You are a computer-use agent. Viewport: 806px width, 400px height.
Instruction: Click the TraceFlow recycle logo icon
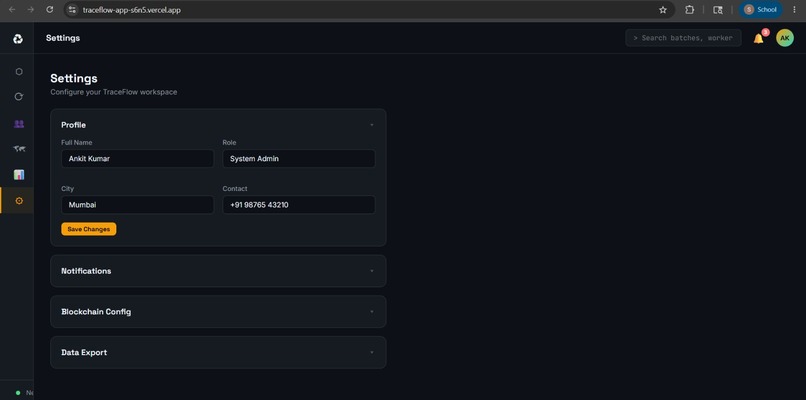point(18,39)
